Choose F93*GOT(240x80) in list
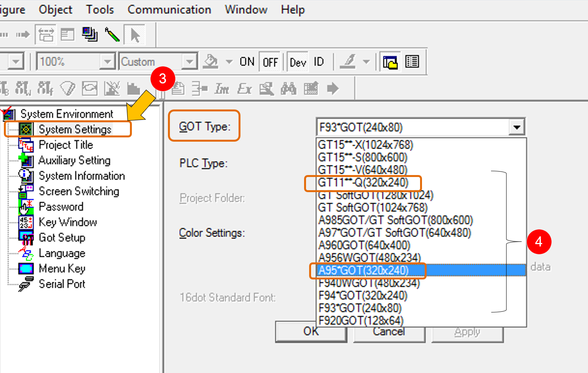This screenshot has height=373, width=588. (421, 308)
